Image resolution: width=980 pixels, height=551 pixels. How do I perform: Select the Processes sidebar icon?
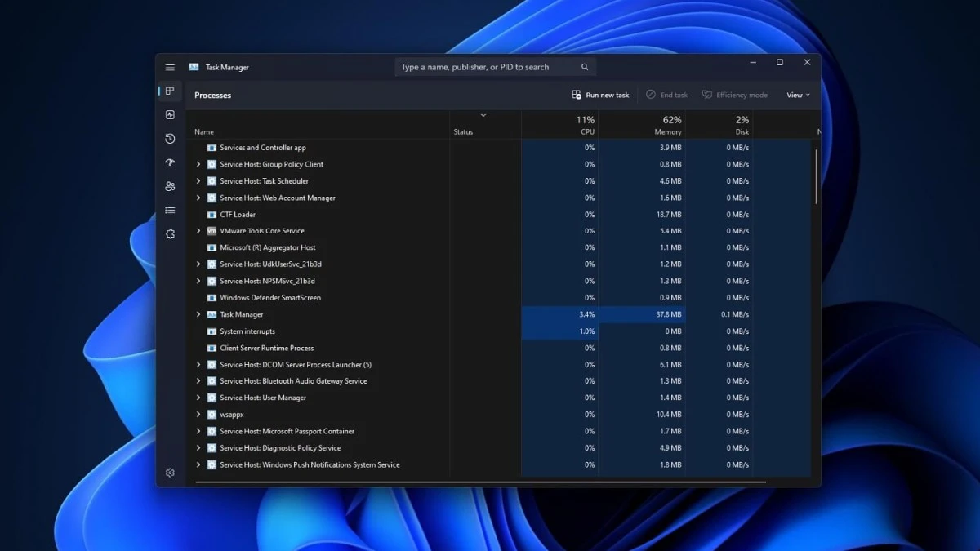[170, 91]
